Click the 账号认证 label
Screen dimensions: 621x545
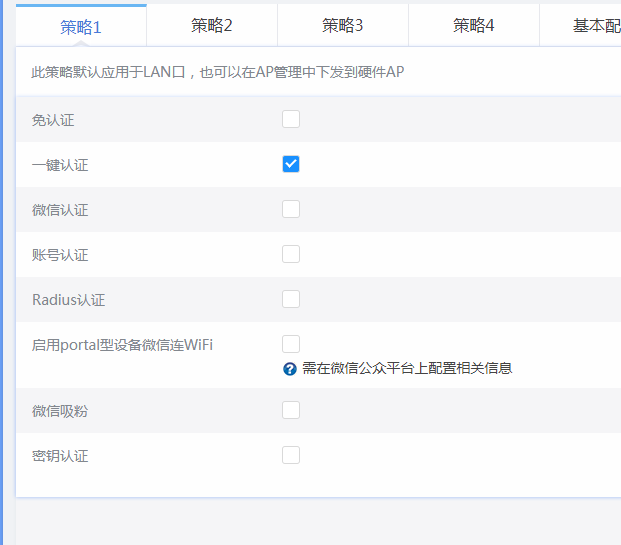click(60, 255)
